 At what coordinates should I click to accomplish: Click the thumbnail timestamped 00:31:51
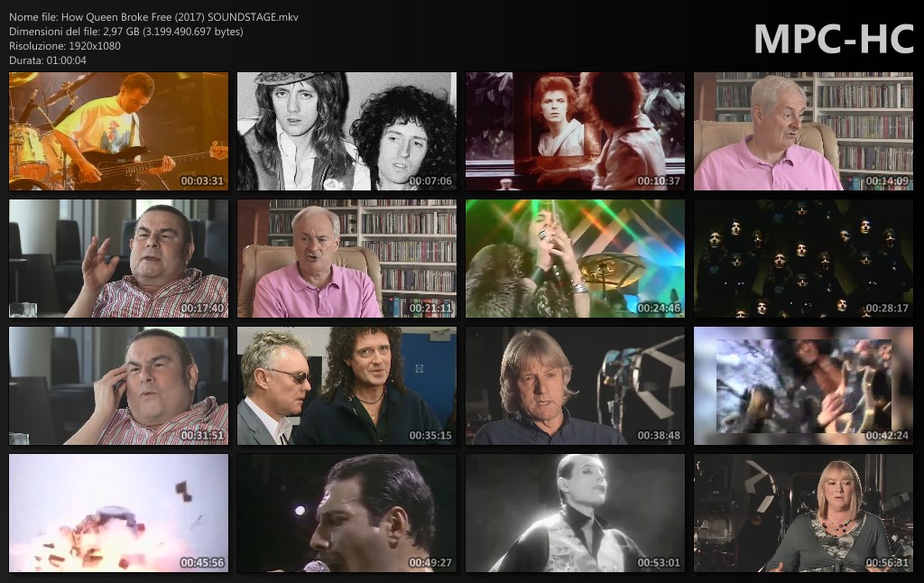coord(118,385)
